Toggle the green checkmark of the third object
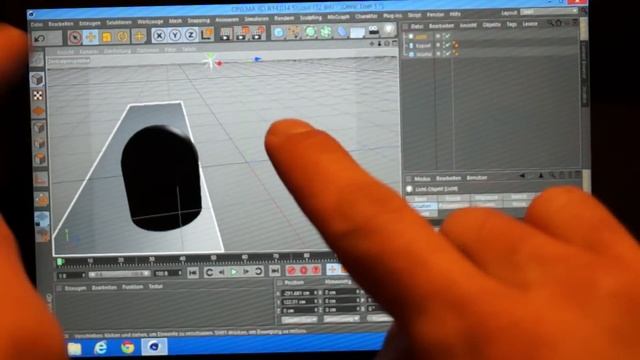The width and height of the screenshot is (640, 360). coord(447,53)
